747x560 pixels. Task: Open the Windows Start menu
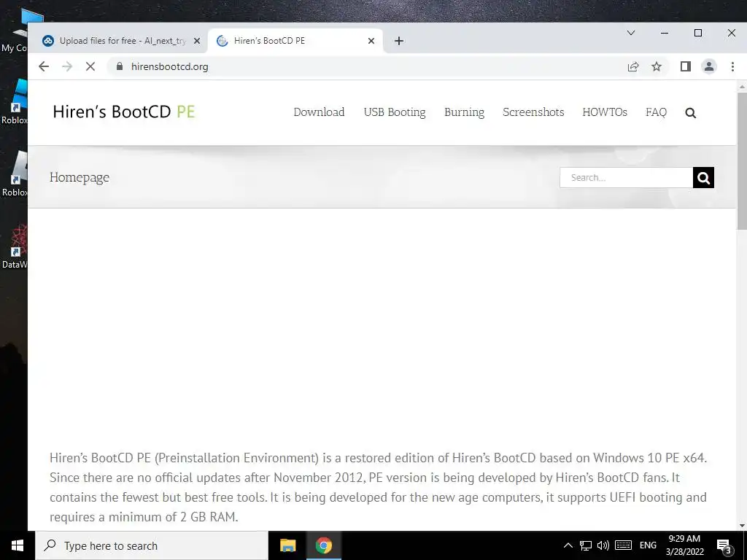pos(18,545)
